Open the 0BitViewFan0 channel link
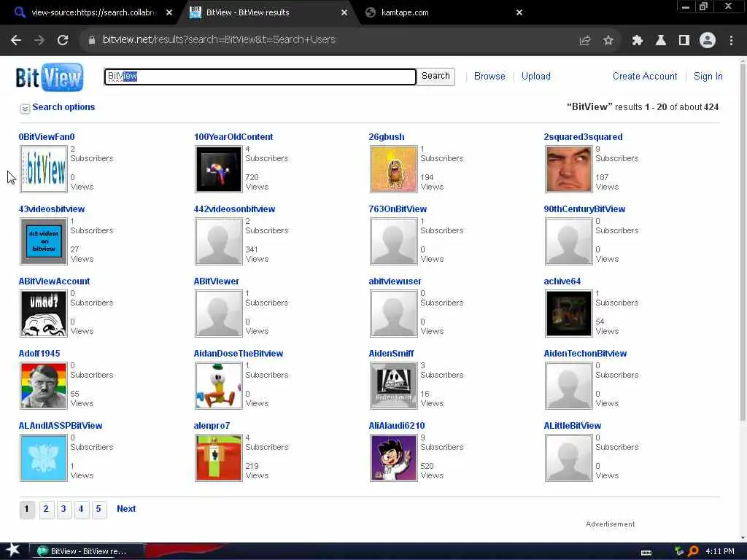 click(x=47, y=137)
